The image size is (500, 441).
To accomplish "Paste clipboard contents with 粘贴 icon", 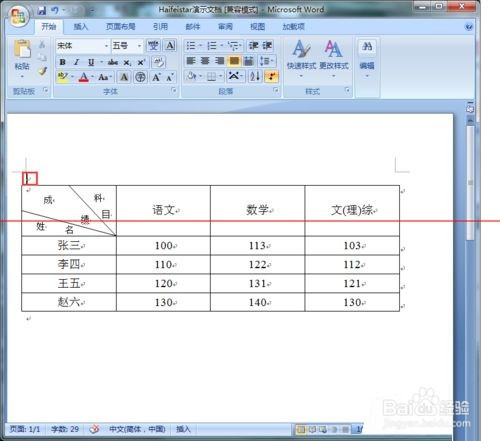I will point(22,49).
